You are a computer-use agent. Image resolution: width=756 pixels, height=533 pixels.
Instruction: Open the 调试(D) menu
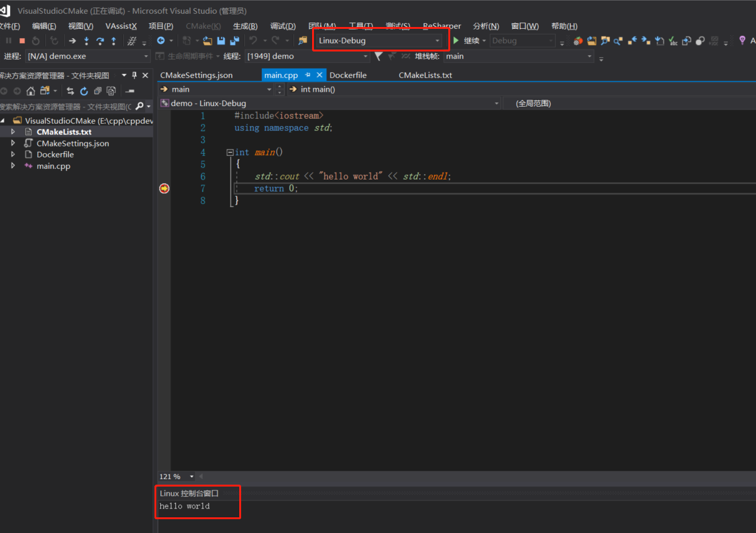coord(283,26)
